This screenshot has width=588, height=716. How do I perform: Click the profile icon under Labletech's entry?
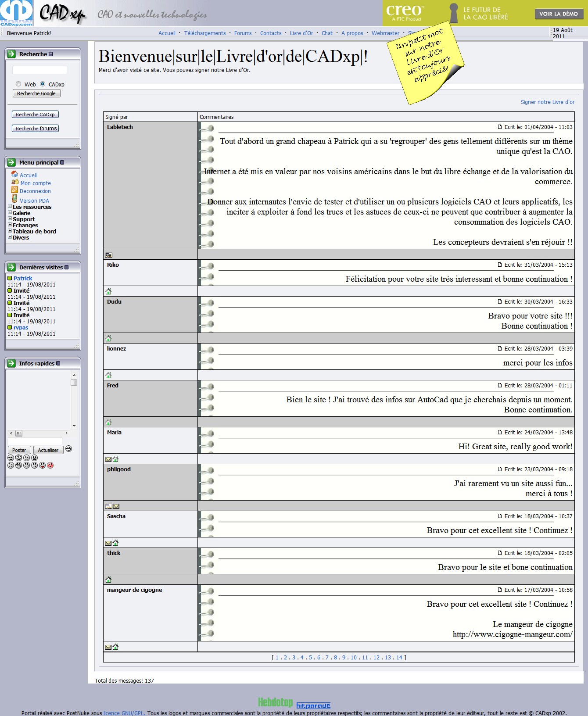109,255
